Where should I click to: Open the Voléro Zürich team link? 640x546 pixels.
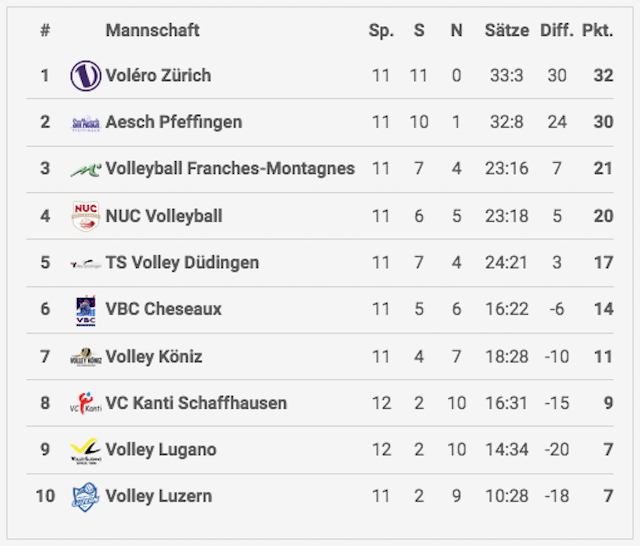click(x=158, y=75)
